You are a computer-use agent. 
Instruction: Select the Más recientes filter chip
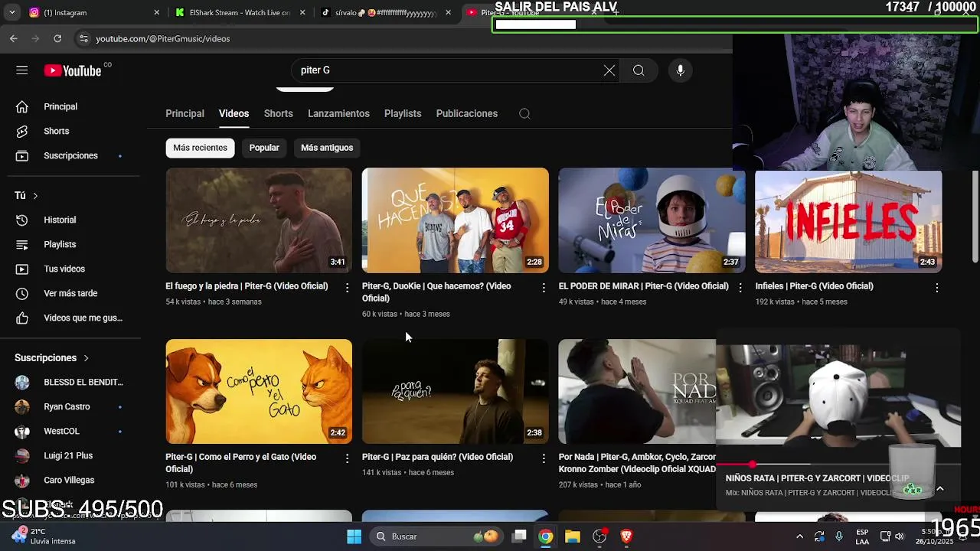click(x=200, y=148)
